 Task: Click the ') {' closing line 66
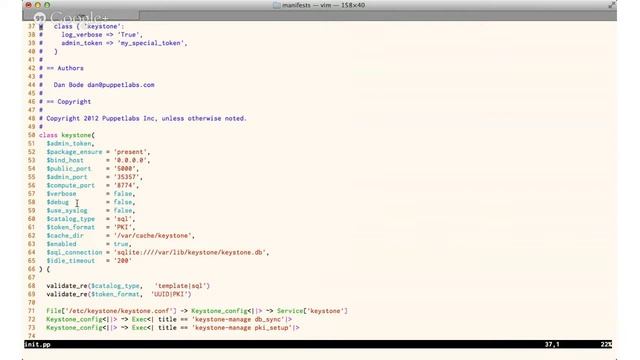[44, 269]
